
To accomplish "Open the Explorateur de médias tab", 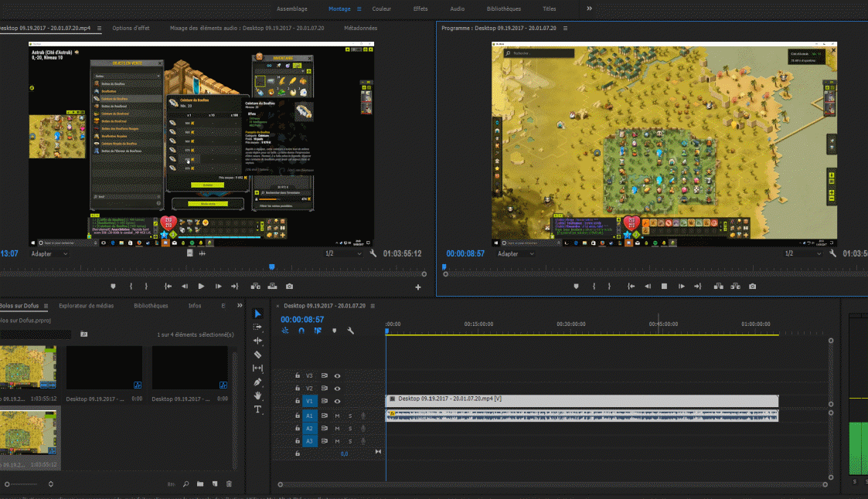I will coord(87,306).
